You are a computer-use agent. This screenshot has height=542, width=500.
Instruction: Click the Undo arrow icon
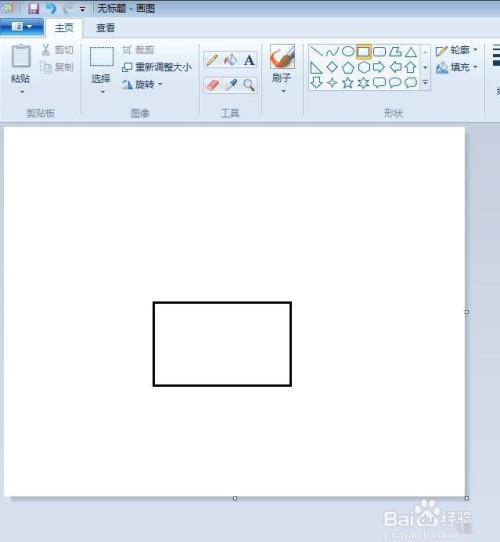point(51,8)
